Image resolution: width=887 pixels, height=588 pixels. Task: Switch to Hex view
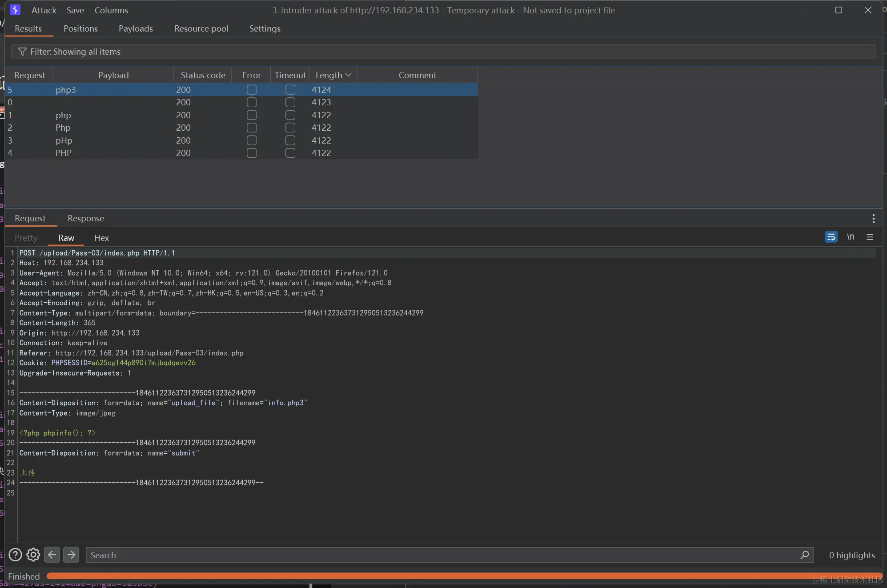[x=101, y=238]
